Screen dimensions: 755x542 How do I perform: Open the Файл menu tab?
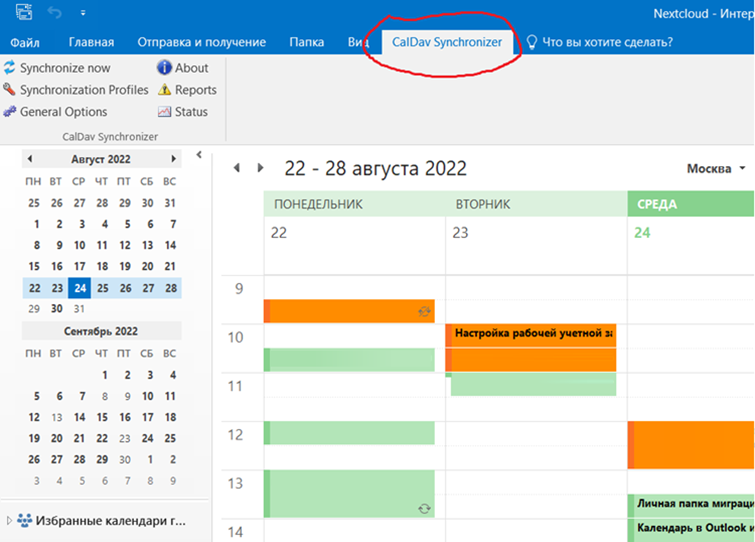coord(25,42)
